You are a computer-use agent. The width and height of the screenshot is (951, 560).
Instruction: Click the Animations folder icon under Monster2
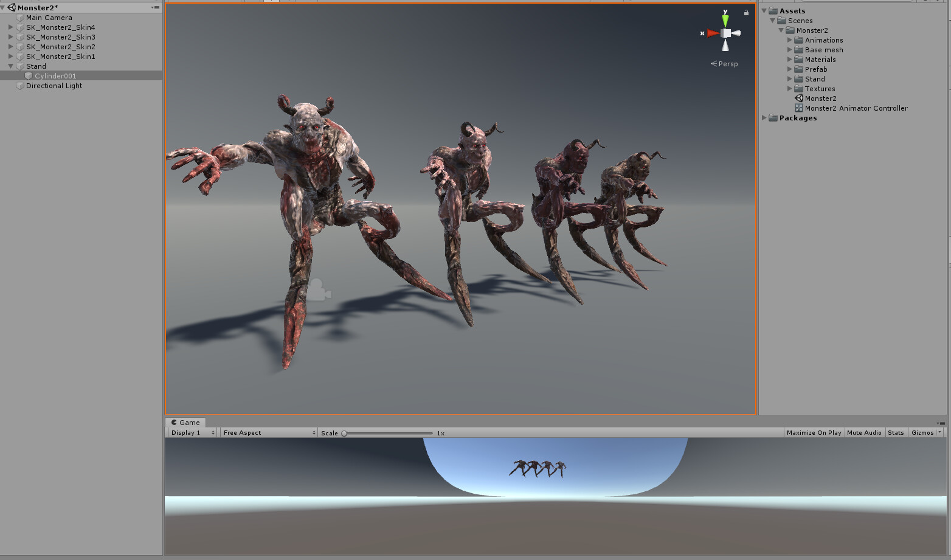pos(798,40)
